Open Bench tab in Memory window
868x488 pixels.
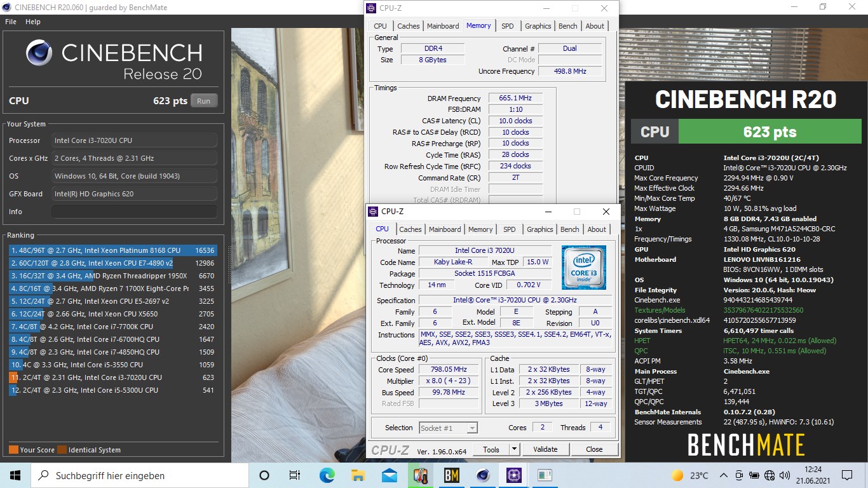click(568, 26)
